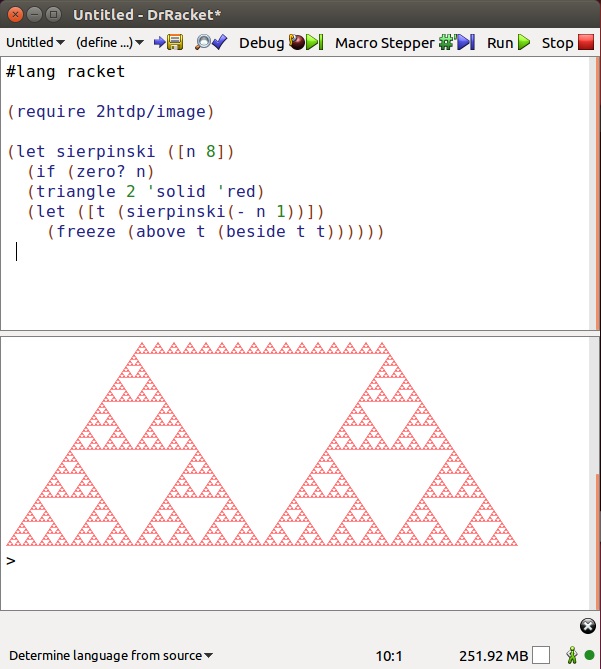Stop the running program

pos(568,43)
